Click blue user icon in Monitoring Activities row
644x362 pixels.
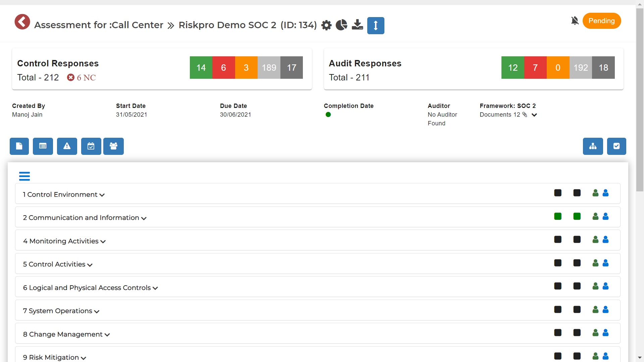(x=605, y=240)
